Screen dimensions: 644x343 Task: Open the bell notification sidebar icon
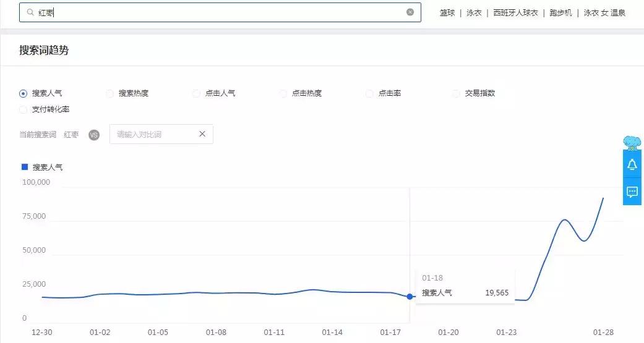[632, 164]
